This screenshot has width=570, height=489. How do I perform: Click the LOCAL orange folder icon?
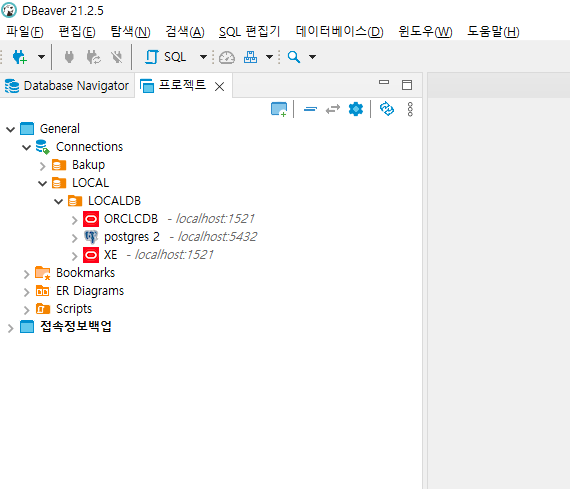point(59,183)
